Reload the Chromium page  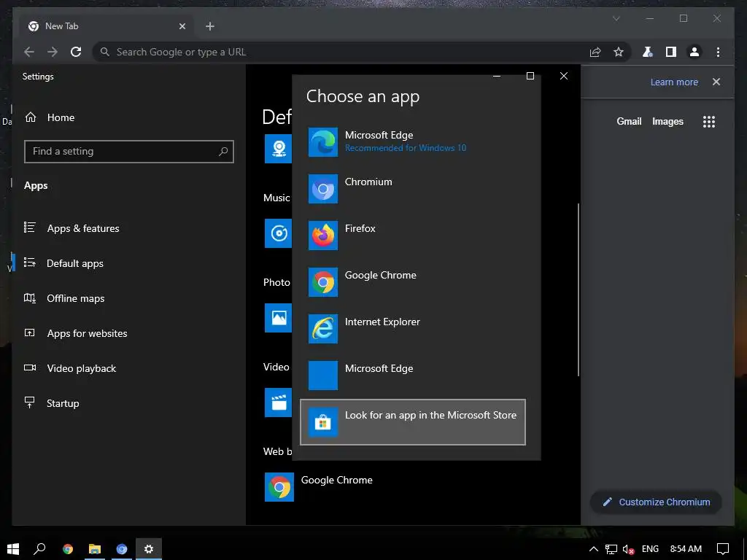76,52
